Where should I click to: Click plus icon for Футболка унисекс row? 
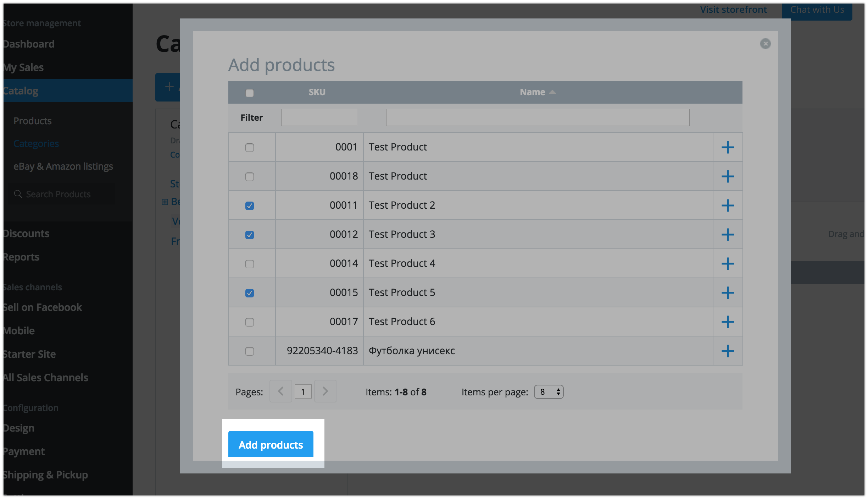(x=728, y=351)
